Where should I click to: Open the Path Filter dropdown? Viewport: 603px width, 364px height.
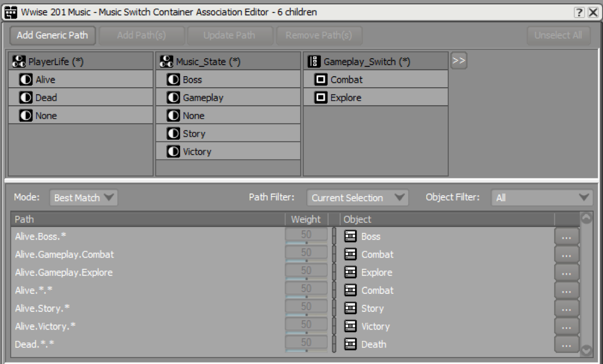pos(357,198)
